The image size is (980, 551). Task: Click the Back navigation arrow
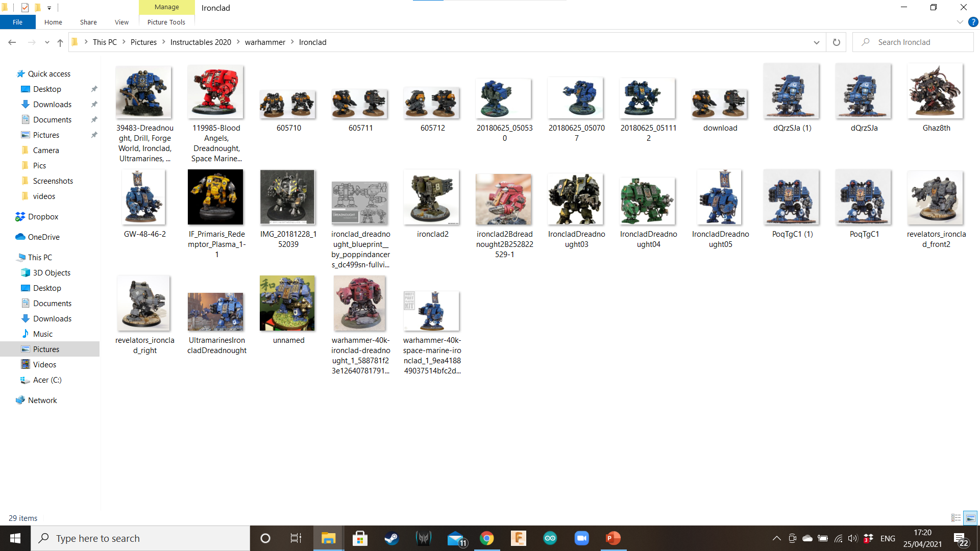[x=12, y=42]
